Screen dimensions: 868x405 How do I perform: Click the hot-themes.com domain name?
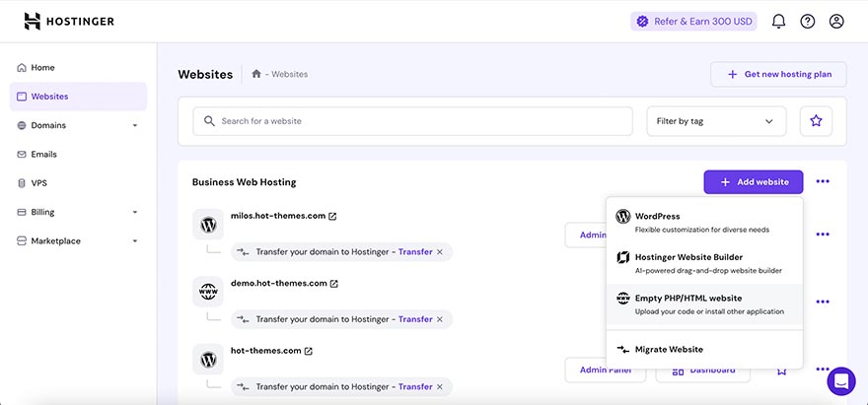pos(266,351)
